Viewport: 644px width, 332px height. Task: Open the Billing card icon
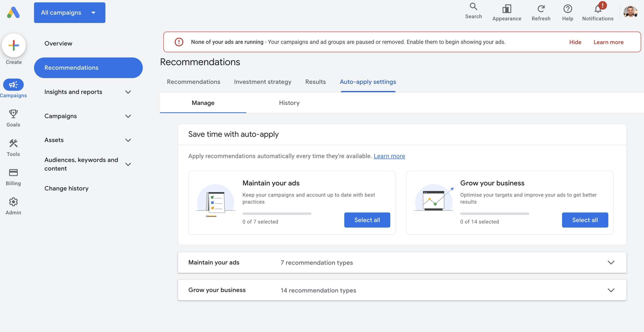[x=13, y=173]
